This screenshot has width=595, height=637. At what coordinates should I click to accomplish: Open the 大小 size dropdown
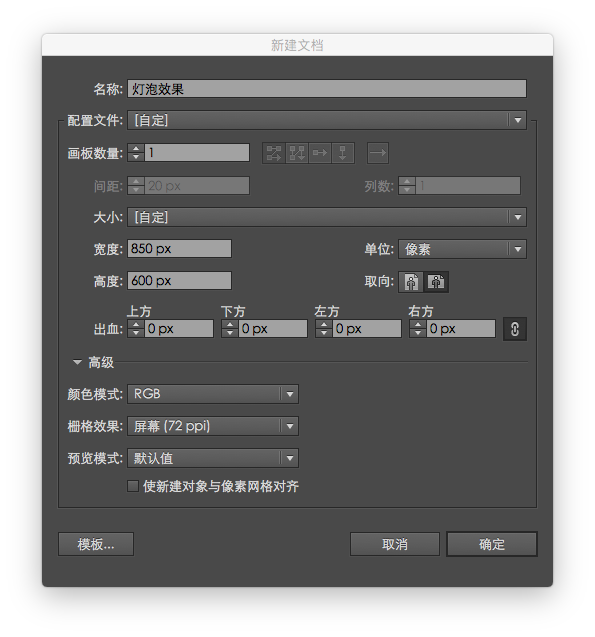(x=327, y=217)
